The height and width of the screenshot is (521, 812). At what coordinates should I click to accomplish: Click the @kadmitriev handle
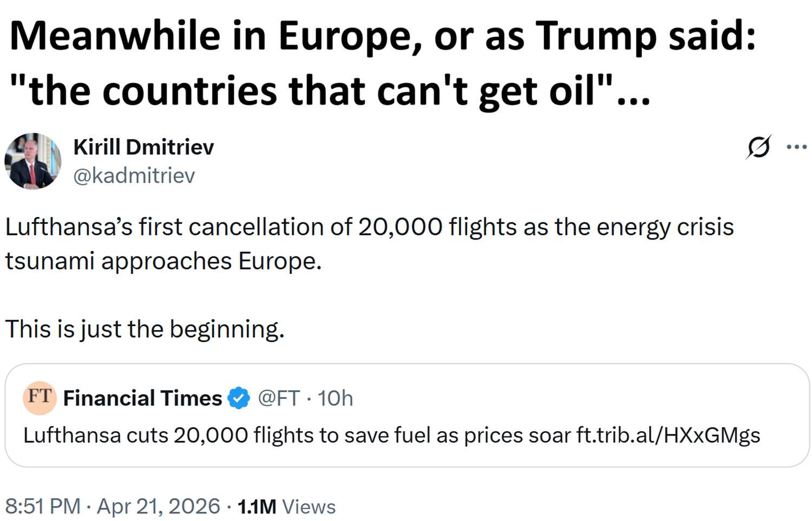pos(134,175)
